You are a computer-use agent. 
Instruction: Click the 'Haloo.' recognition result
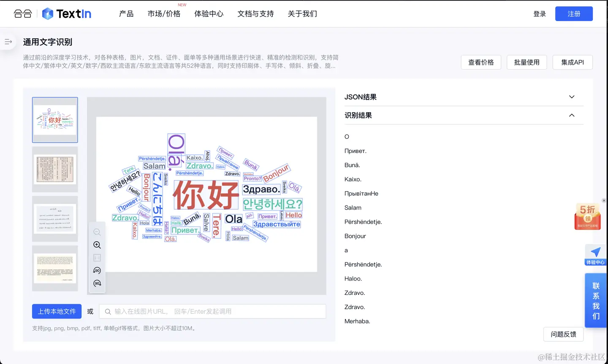point(353,278)
